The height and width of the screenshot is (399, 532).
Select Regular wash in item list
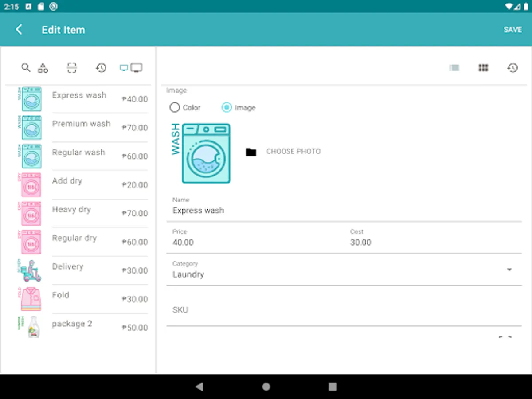click(82, 156)
